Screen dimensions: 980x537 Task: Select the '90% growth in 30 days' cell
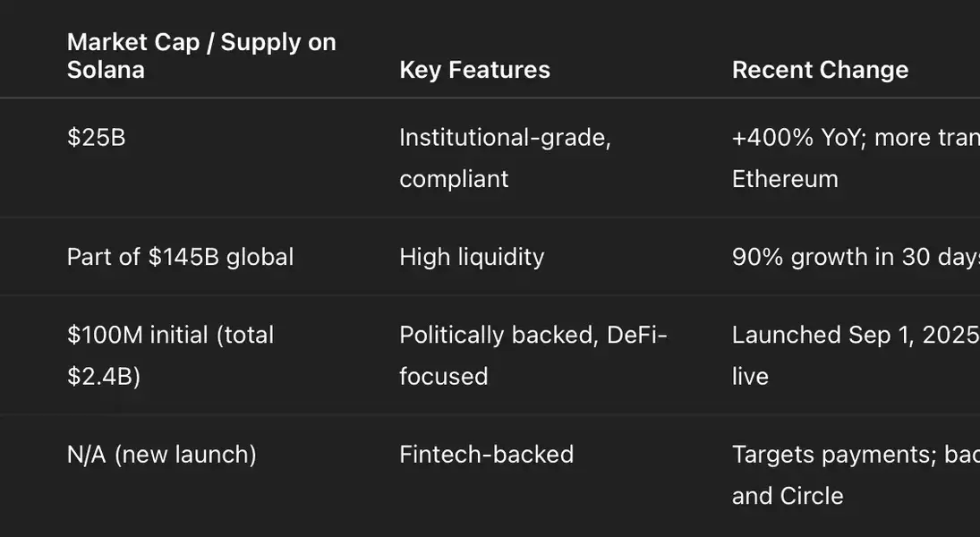(x=855, y=257)
